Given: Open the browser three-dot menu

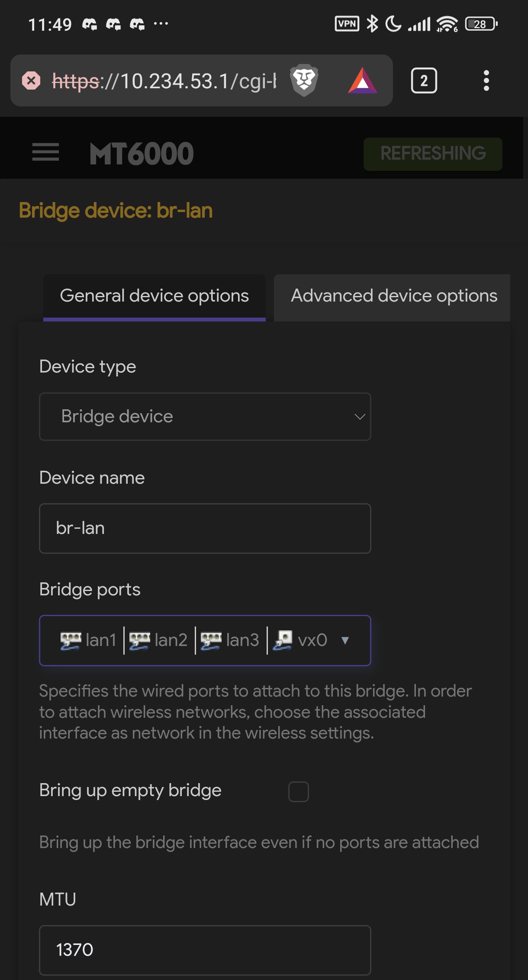Looking at the screenshot, I should 486,81.
